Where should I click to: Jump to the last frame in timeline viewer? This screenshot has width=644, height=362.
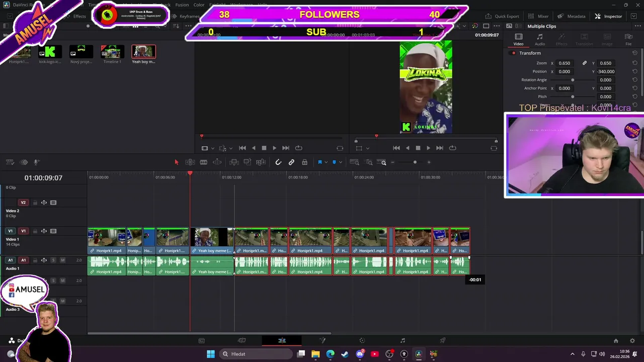click(x=440, y=148)
